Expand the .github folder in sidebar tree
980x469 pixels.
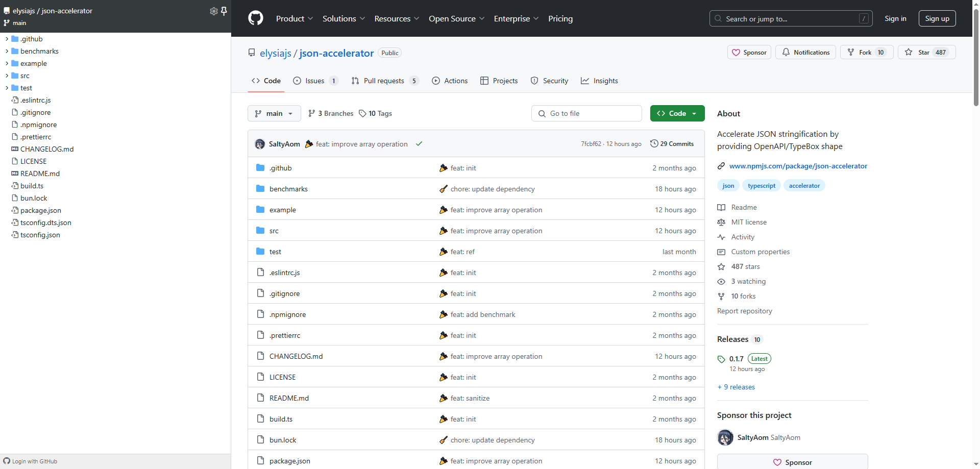click(7, 39)
